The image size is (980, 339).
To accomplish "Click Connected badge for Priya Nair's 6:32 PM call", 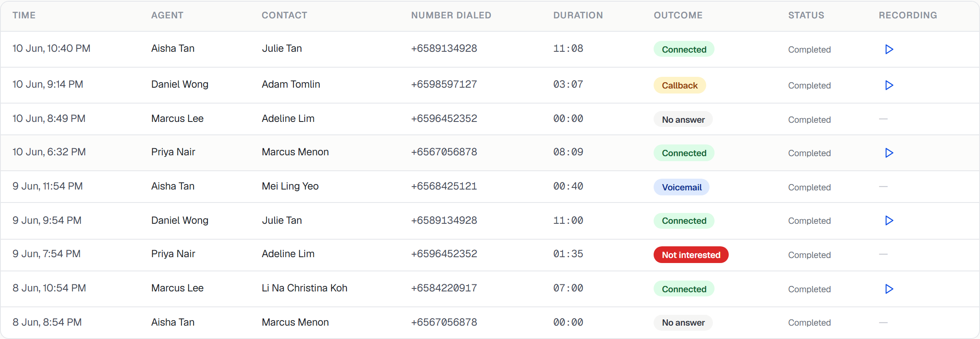I will click(684, 153).
